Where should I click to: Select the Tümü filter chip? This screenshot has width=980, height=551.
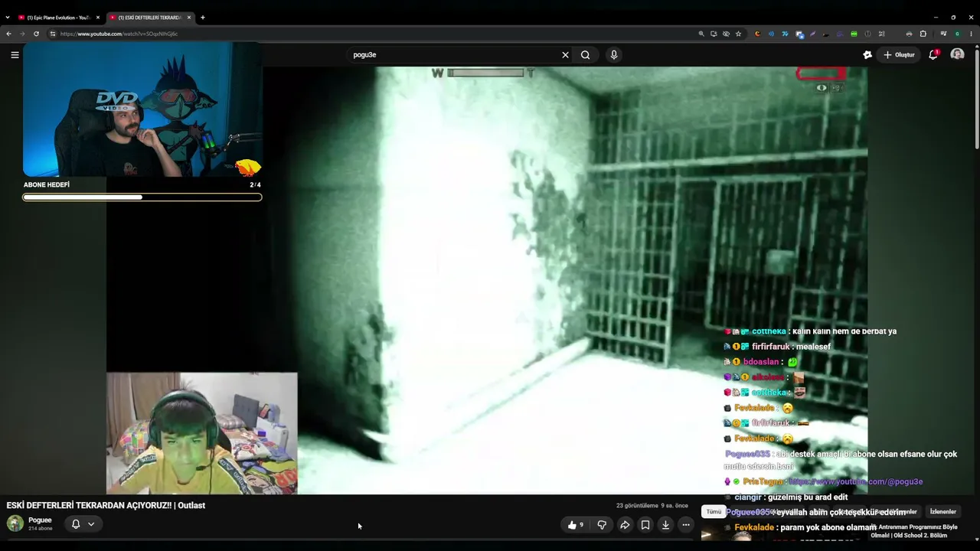(x=714, y=512)
